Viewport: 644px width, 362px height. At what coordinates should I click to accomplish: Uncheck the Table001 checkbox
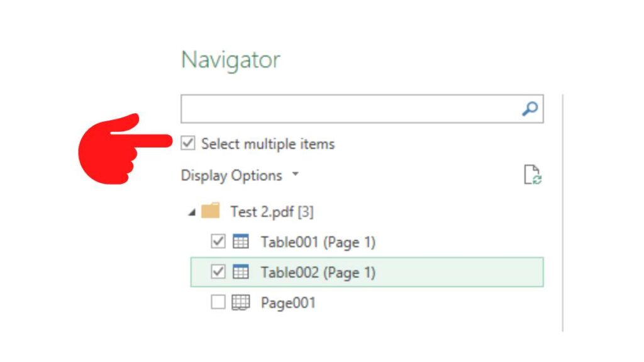pyautogui.click(x=217, y=241)
